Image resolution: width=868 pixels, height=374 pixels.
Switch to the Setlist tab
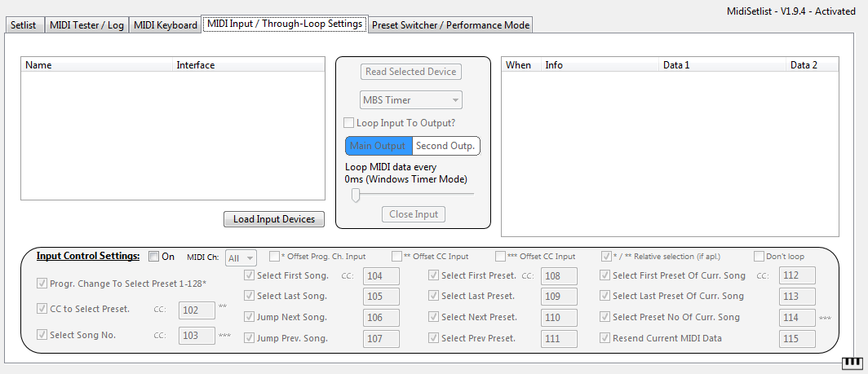pos(24,25)
